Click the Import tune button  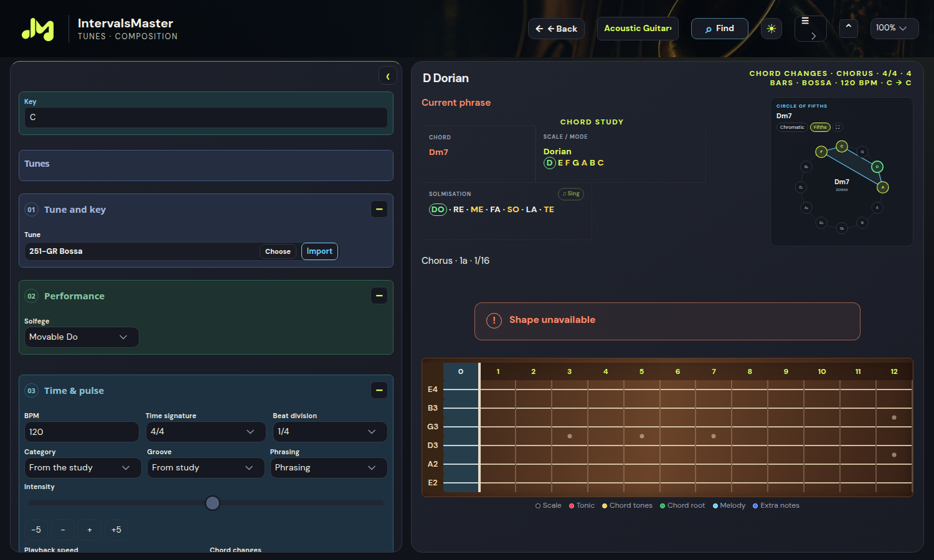pyautogui.click(x=319, y=251)
